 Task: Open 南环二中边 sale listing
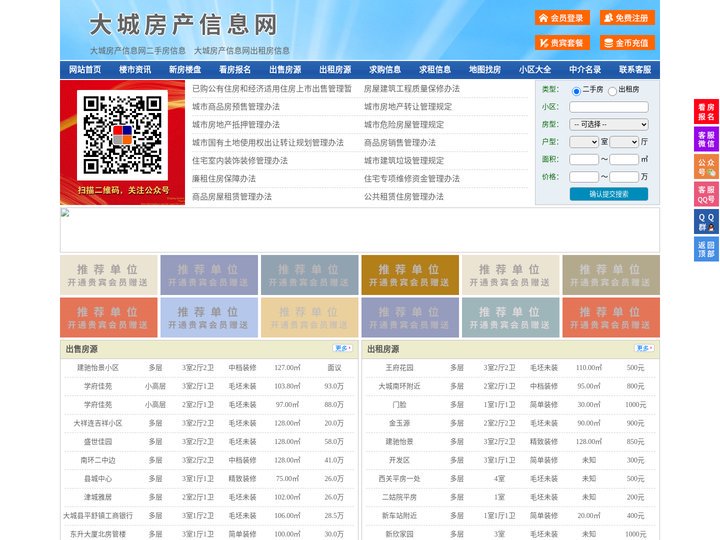coord(98,460)
